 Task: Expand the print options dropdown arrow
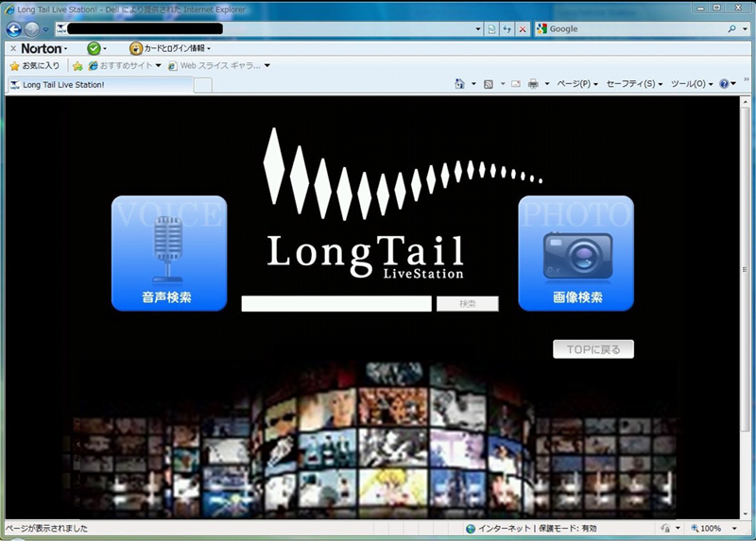(x=547, y=84)
